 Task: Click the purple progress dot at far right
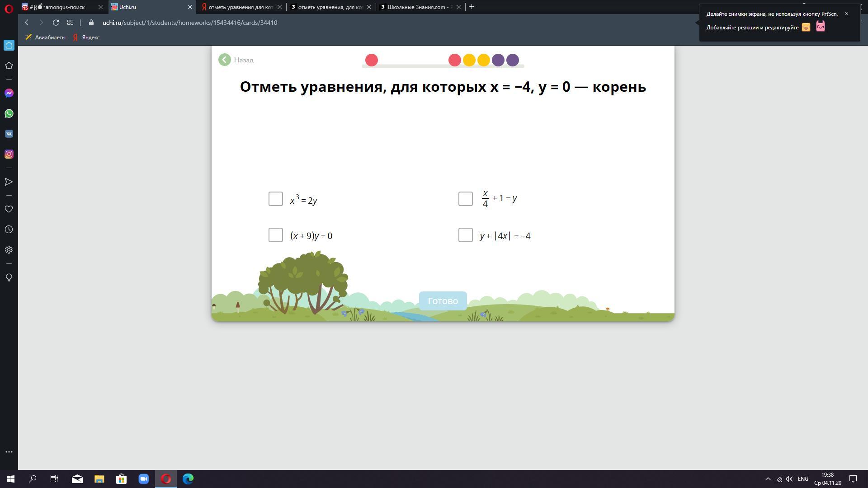(512, 60)
